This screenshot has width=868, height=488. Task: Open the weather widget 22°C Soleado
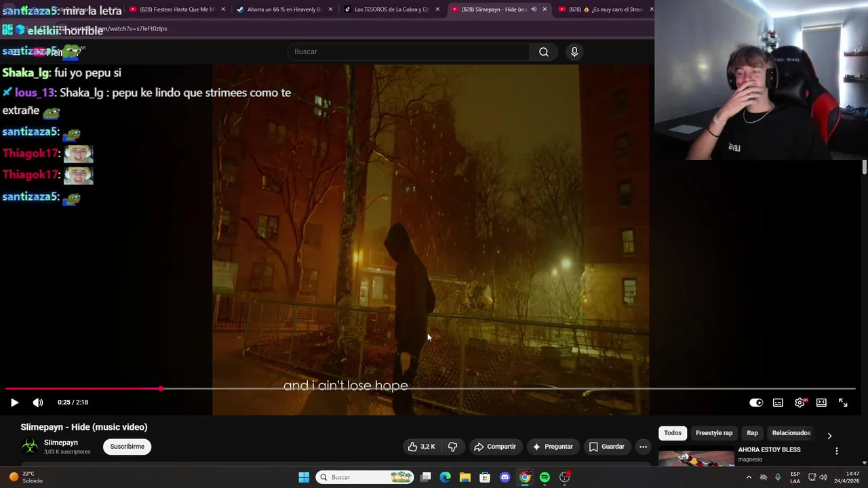26,477
